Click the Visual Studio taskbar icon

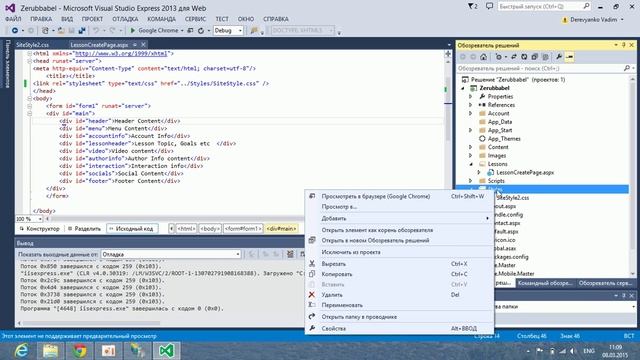[167, 351]
